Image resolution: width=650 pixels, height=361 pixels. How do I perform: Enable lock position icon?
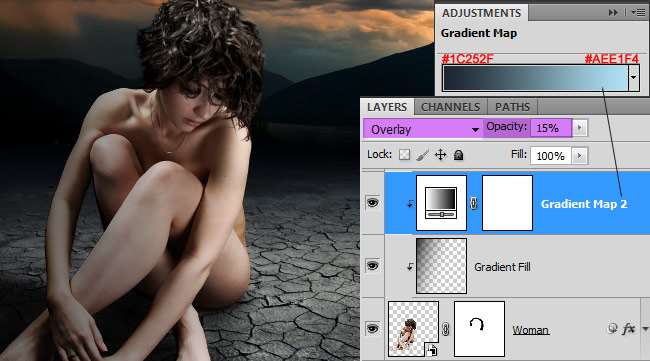440,155
